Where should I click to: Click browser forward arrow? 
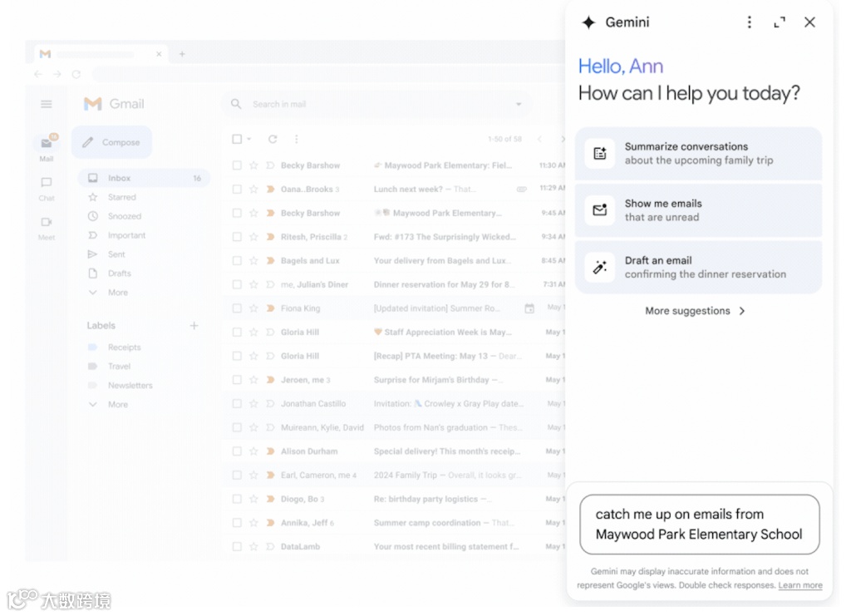57,74
